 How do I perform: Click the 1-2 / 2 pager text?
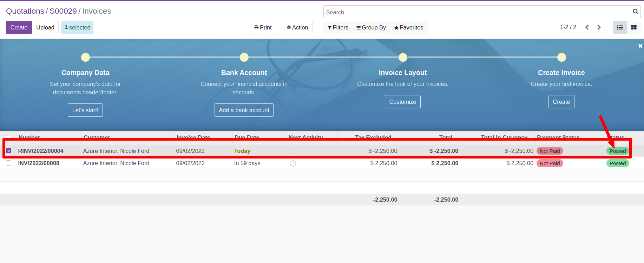568,27
